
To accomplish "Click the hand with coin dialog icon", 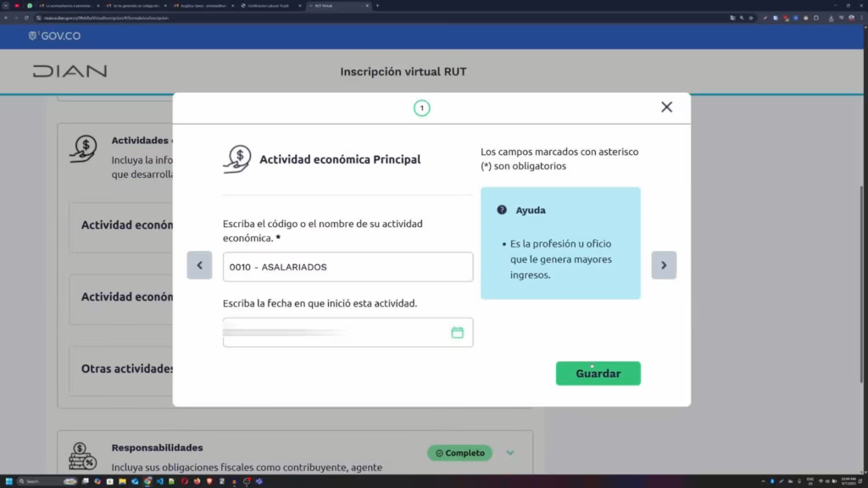I will pos(237,159).
